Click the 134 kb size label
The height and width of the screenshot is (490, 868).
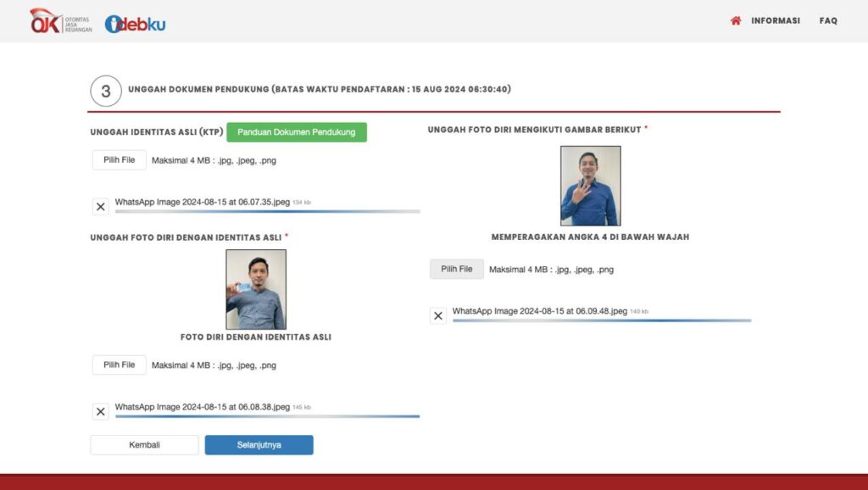[302, 203]
